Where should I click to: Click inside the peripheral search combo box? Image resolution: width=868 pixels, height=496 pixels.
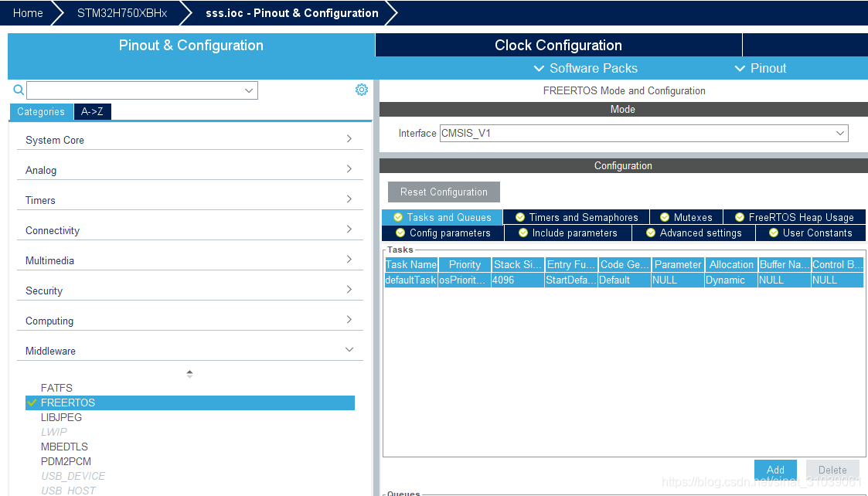141,90
